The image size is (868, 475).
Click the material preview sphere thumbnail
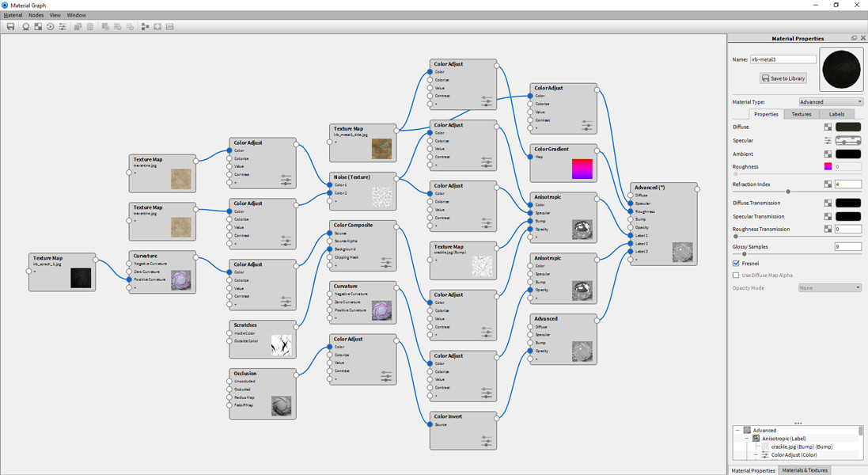coord(841,70)
